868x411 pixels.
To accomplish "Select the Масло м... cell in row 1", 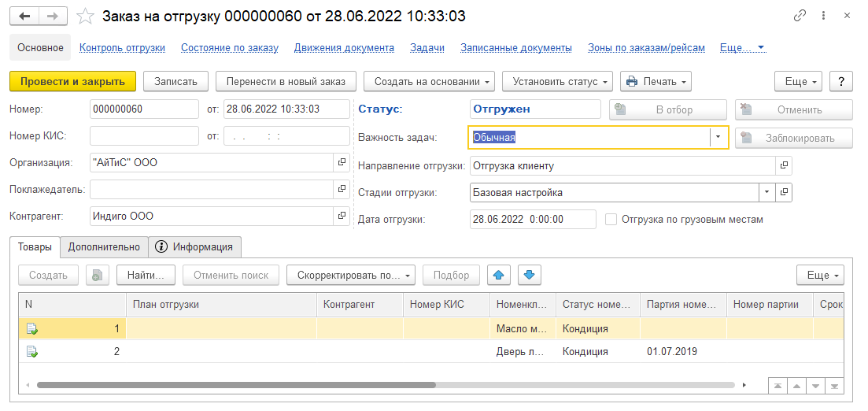I will click(x=523, y=328).
